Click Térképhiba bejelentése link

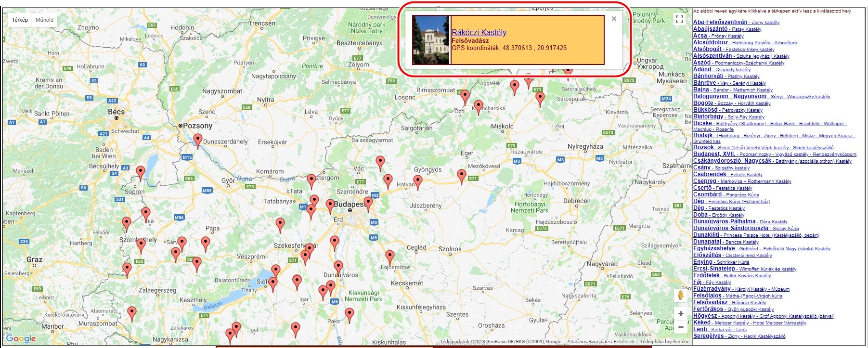664,342
